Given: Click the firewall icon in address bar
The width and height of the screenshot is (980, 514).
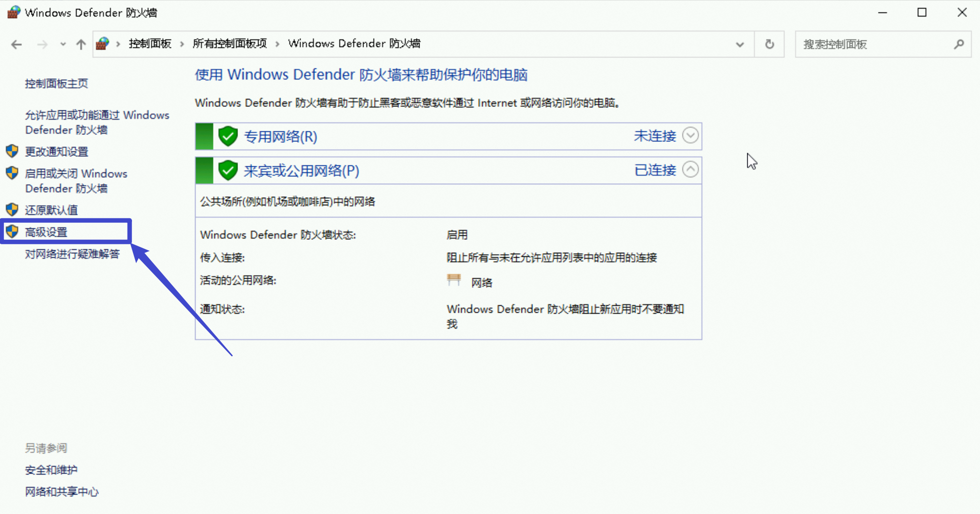Looking at the screenshot, I should click(102, 44).
